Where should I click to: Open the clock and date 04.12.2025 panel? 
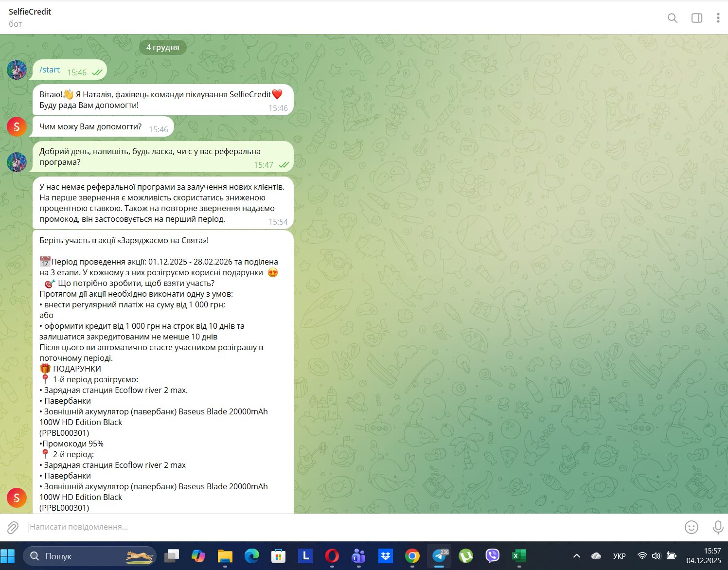coord(704,556)
